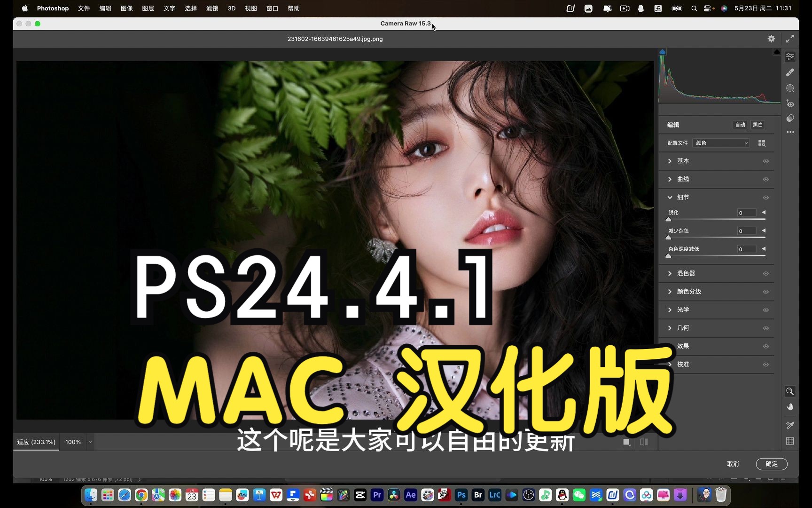The height and width of the screenshot is (508, 812).
Task: Open Photoshop from the Dock
Action: click(461, 495)
